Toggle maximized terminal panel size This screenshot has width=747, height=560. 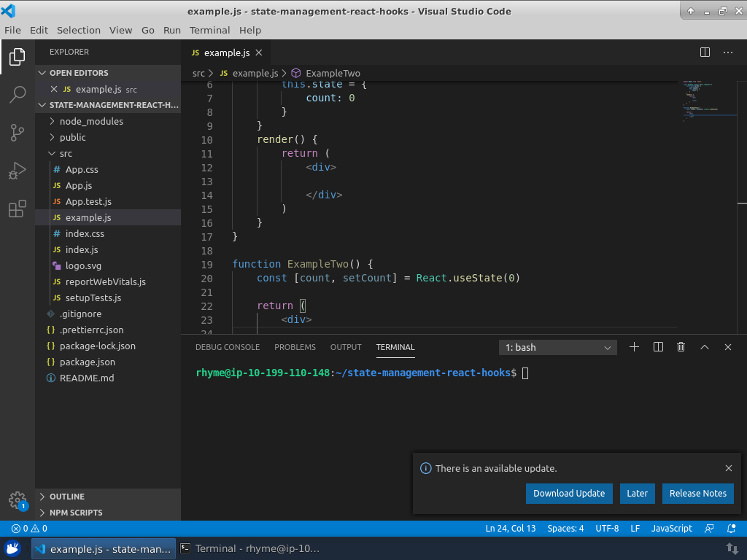click(x=705, y=348)
